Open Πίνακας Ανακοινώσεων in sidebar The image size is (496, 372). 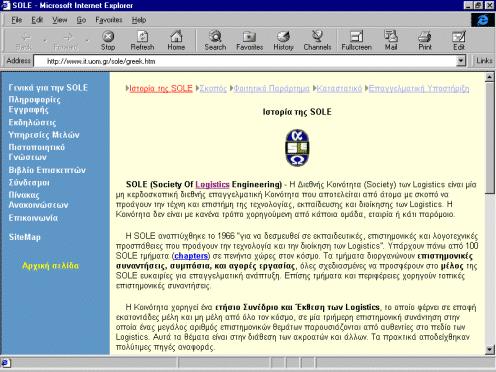click(38, 200)
